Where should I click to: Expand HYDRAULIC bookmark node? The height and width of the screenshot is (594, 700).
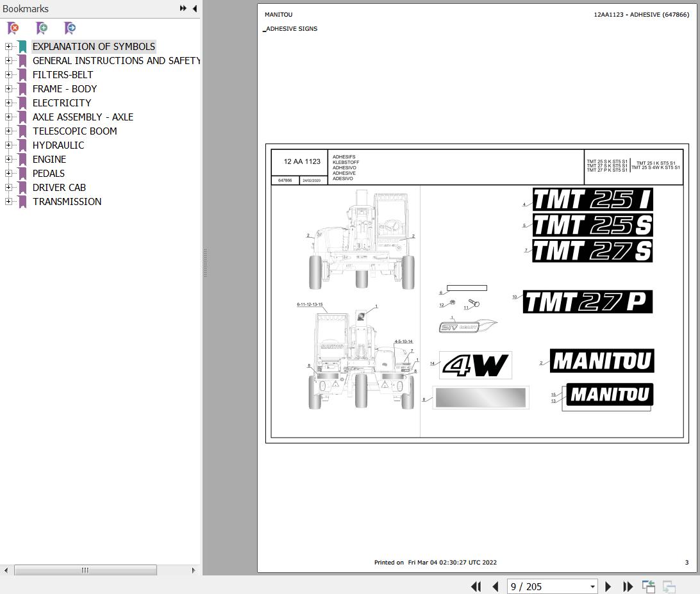coord(8,145)
